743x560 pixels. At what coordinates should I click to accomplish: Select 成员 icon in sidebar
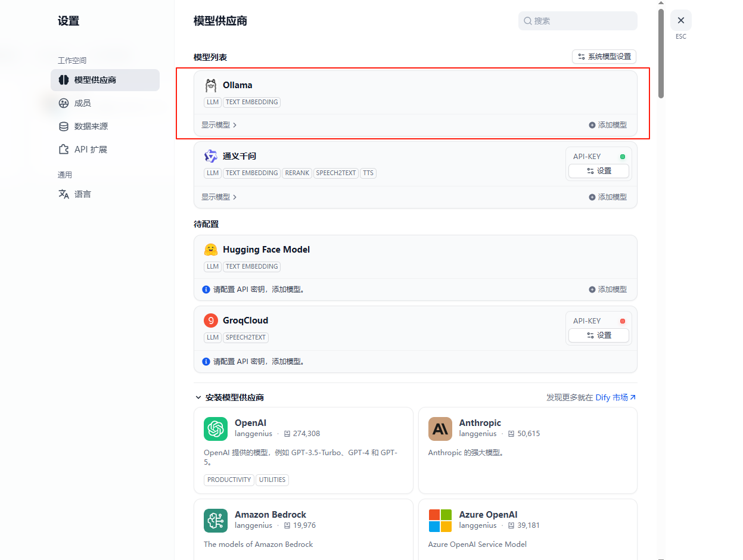coord(64,103)
